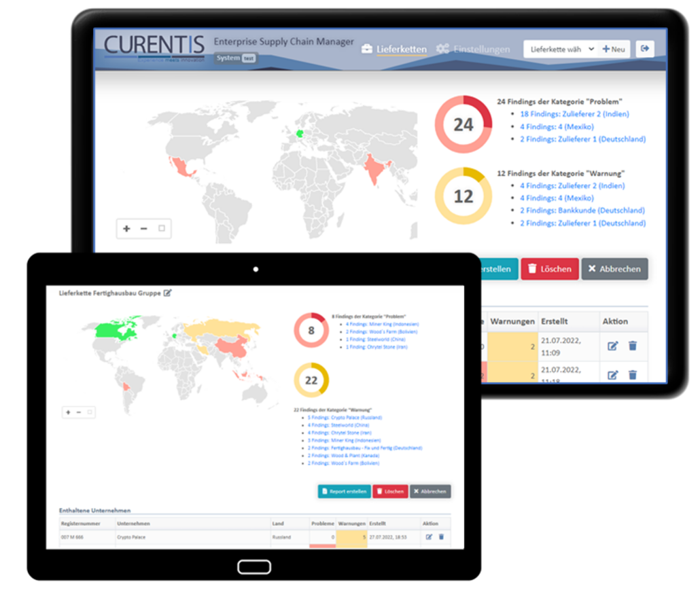This screenshot has height=599, width=700.
Task: Zoom in the front tablet map
Action: tap(69, 412)
